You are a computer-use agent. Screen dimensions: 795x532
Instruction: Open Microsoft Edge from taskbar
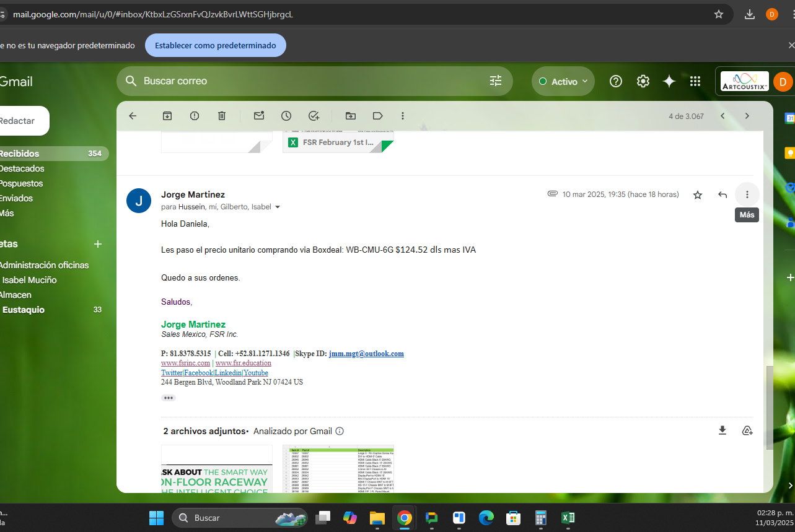486,518
